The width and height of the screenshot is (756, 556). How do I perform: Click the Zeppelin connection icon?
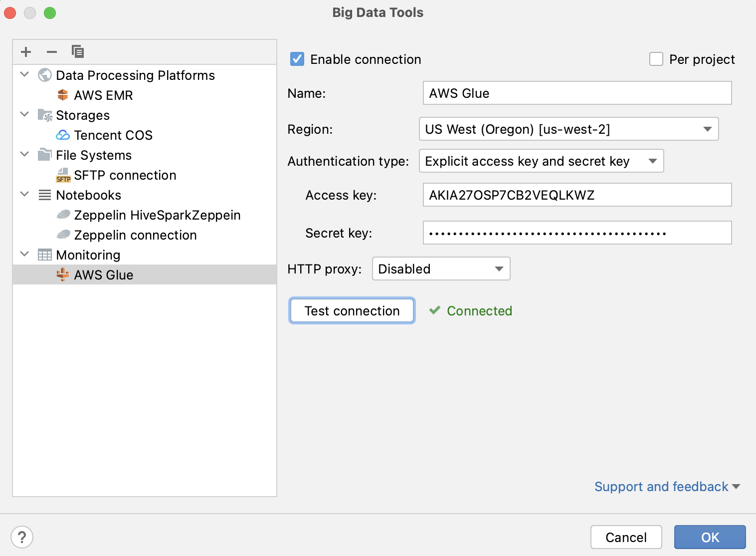click(63, 235)
